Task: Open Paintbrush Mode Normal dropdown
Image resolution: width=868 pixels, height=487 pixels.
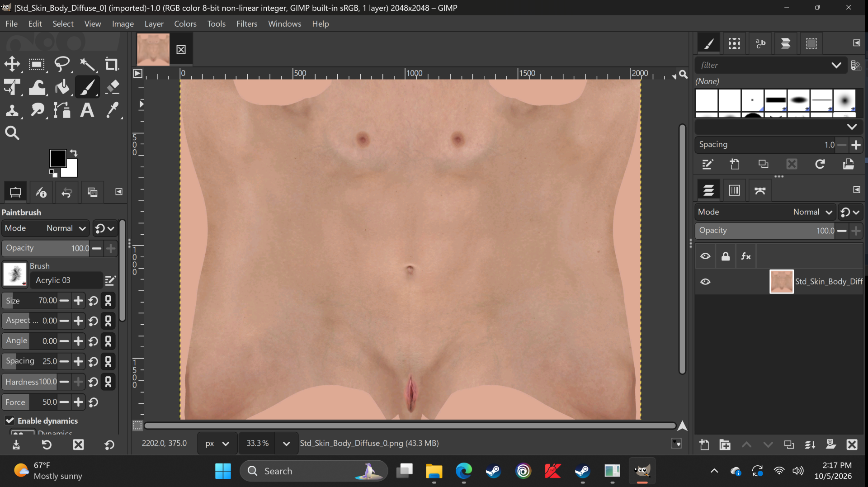Action: click(x=45, y=228)
